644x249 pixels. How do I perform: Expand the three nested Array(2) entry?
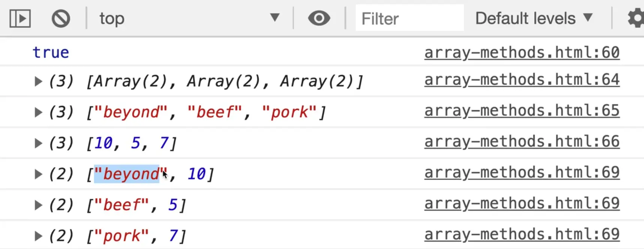pyautogui.click(x=38, y=81)
